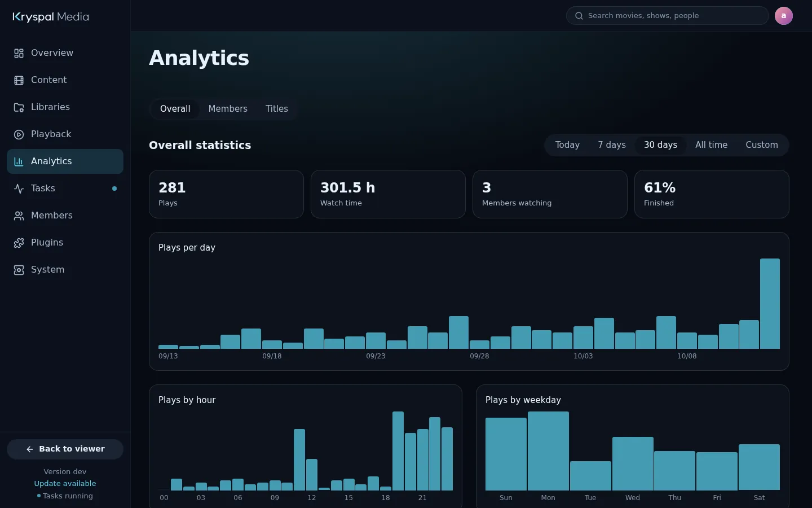Click the Overview grid icon in sidebar
The height and width of the screenshot is (508, 812).
(x=19, y=53)
